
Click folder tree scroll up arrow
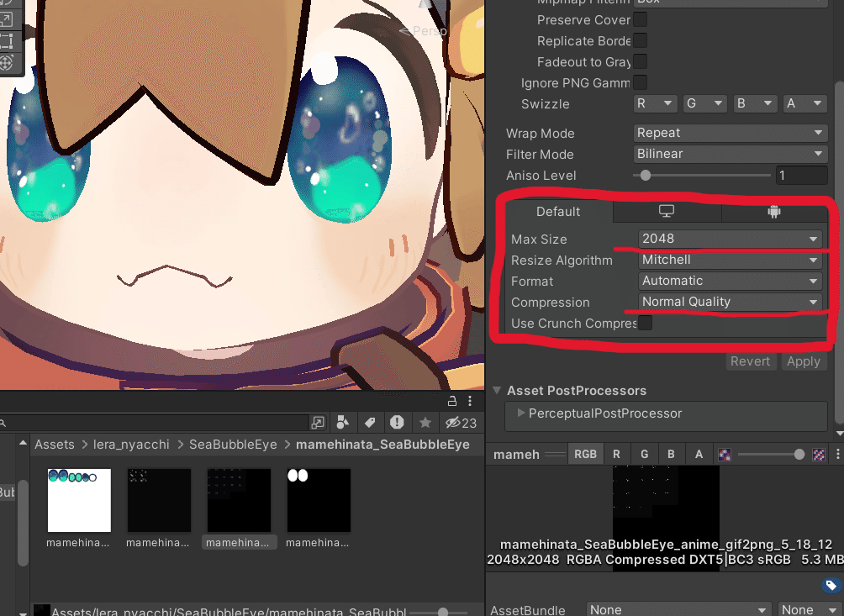point(23,443)
